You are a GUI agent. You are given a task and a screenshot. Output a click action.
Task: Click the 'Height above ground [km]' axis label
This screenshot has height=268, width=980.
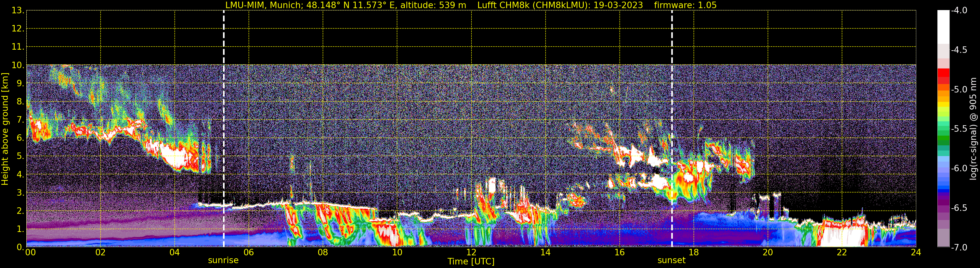[x=5, y=129]
